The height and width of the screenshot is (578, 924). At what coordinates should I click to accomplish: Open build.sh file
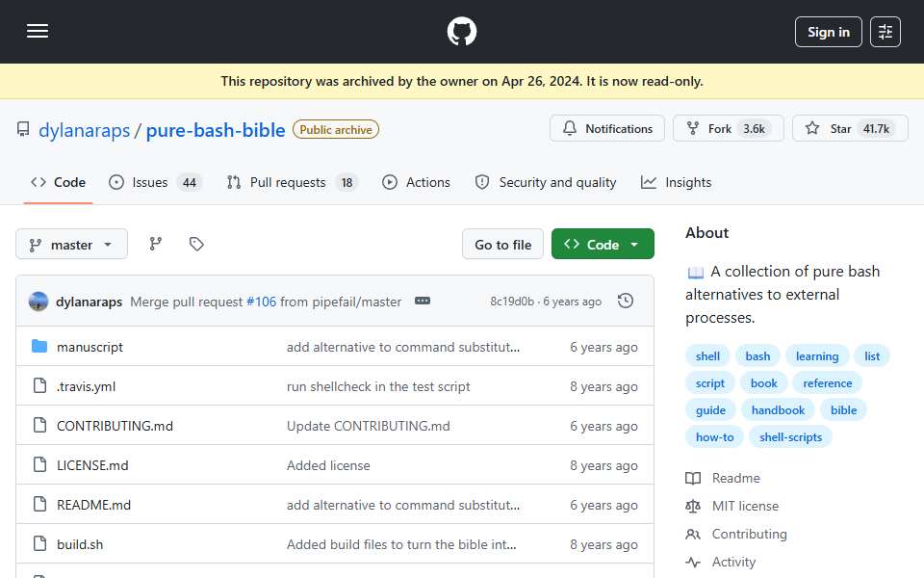(x=80, y=544)
